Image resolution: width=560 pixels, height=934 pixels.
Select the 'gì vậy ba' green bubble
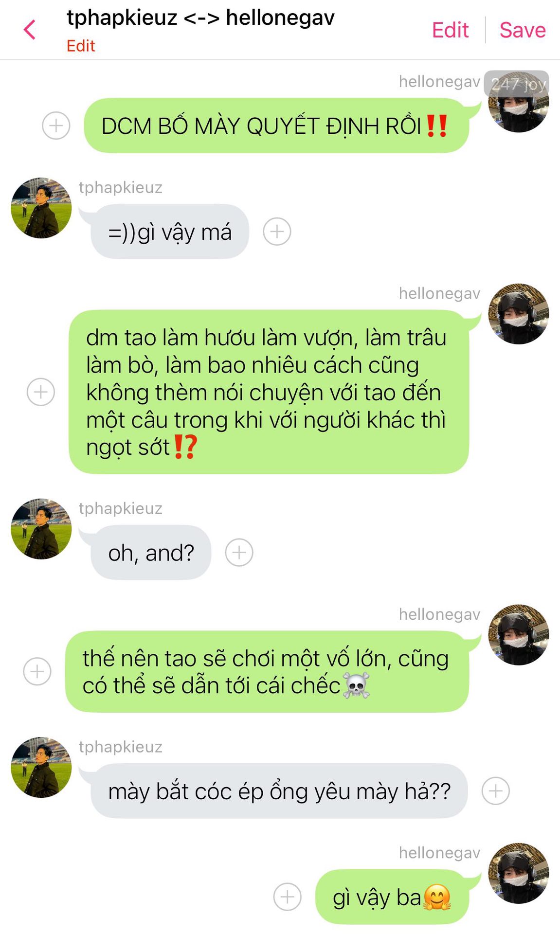click(x=392, y=897)
